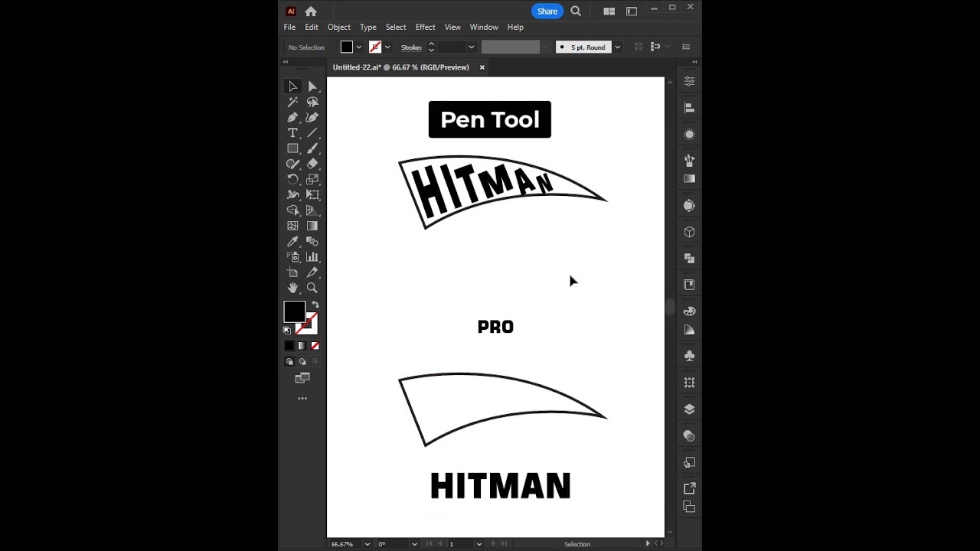
Task: Change the screen mode button
Action: 302,378
